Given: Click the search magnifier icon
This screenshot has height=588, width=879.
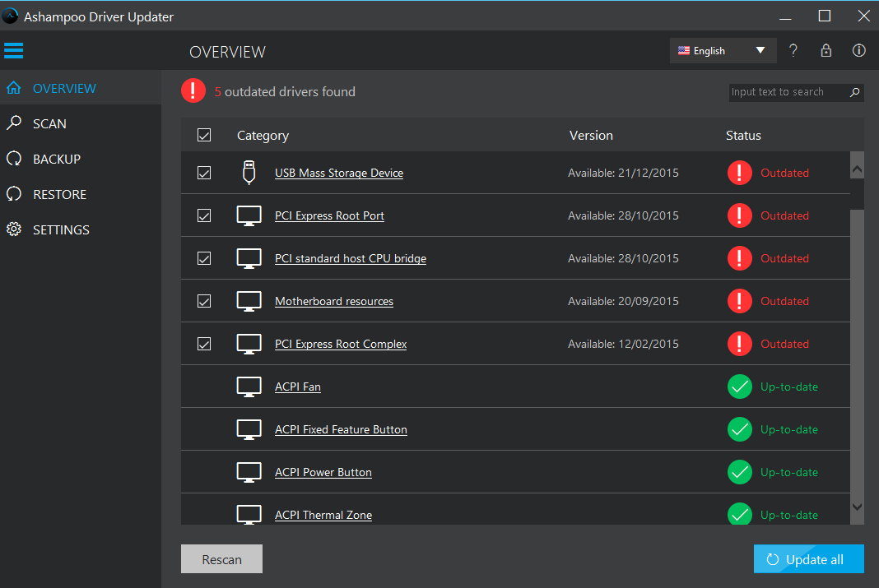Looking at the screenshot, I should click(854, 92).
